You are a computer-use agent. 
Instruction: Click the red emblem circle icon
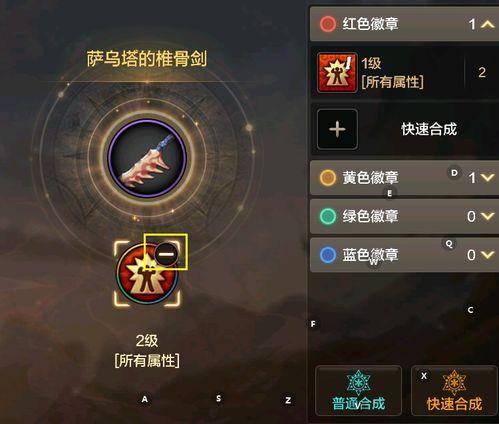(x=328, y=24)
